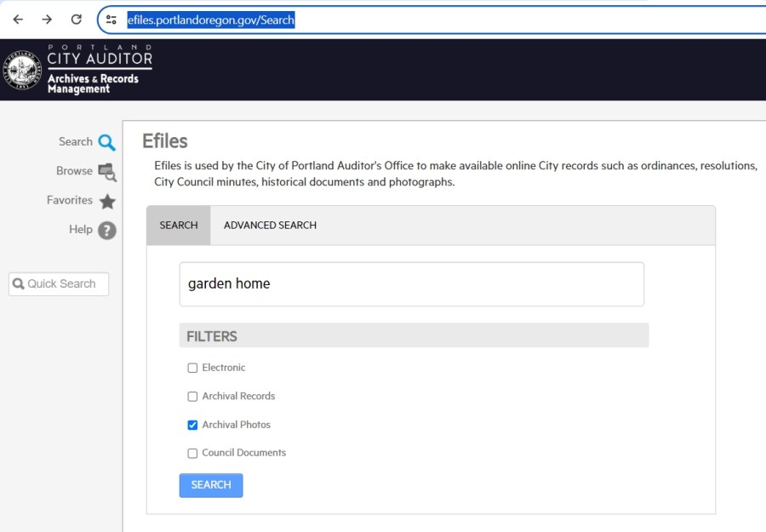Enable the Council Documents filter

[192, 452]
